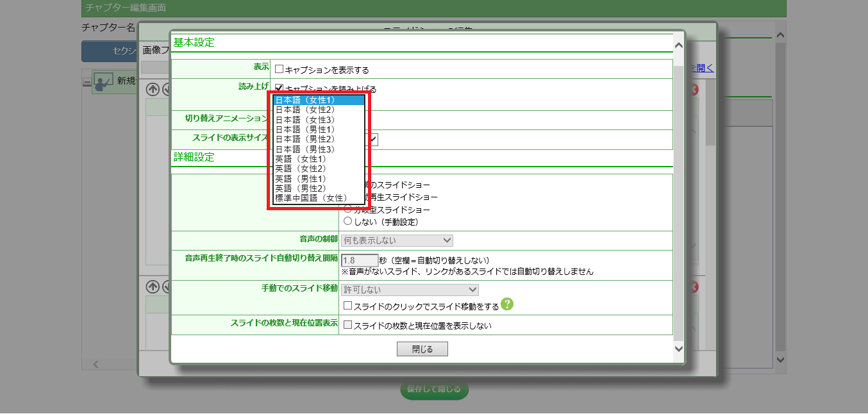Image resolution: width=868 pixels, height=414 pixels.
Task: Click the 保存して閉じる button
Action: coord(434,389)
